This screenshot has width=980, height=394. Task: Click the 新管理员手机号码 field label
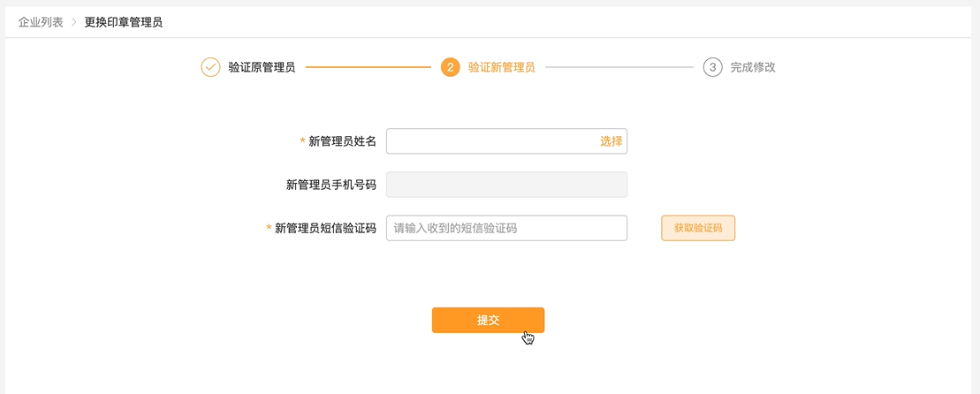click(331, 185)
